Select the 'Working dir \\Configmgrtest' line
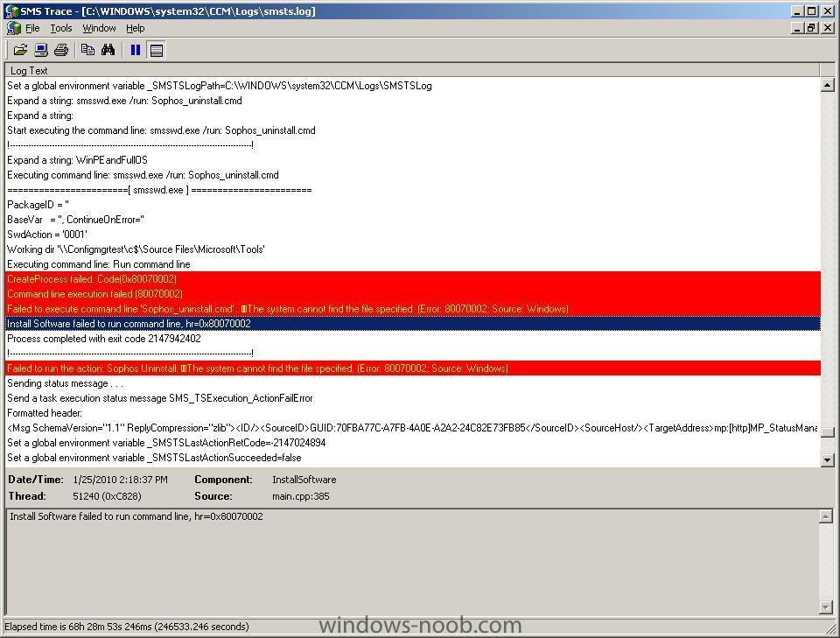 pos(412,249)
